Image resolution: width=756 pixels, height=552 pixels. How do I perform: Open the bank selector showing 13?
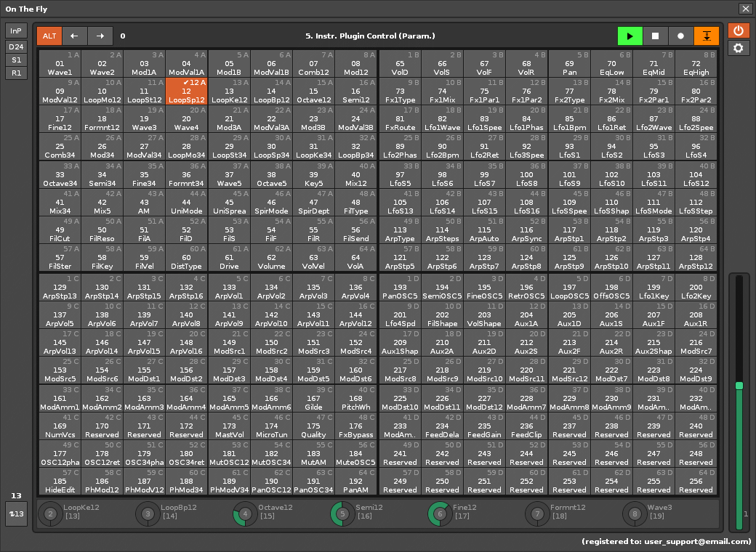(x=16, y=514)
